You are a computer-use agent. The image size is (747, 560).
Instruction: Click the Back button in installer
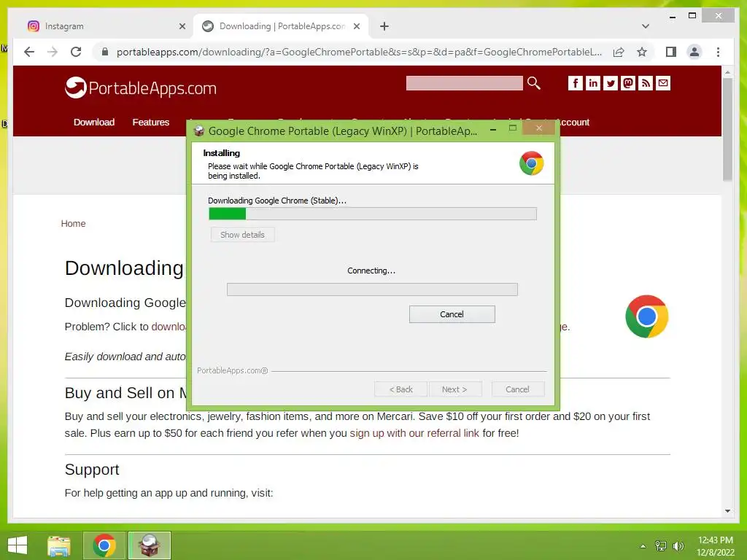click(400, 389)
